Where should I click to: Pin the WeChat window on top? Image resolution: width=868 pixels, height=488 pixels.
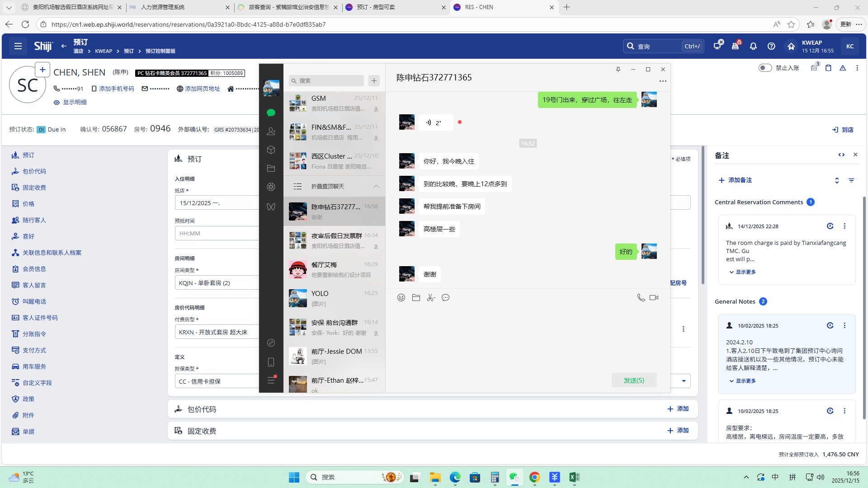[x=618, y=69]
